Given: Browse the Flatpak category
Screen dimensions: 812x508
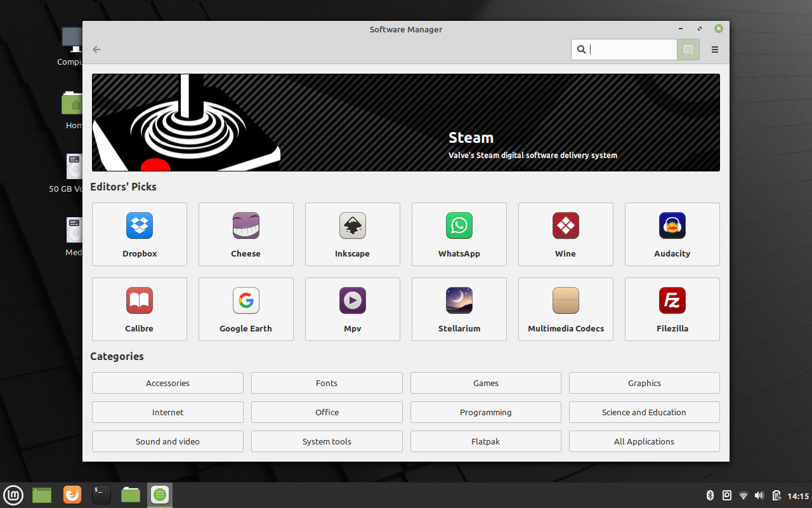Looking at the screenshot, I should point(486,441).
